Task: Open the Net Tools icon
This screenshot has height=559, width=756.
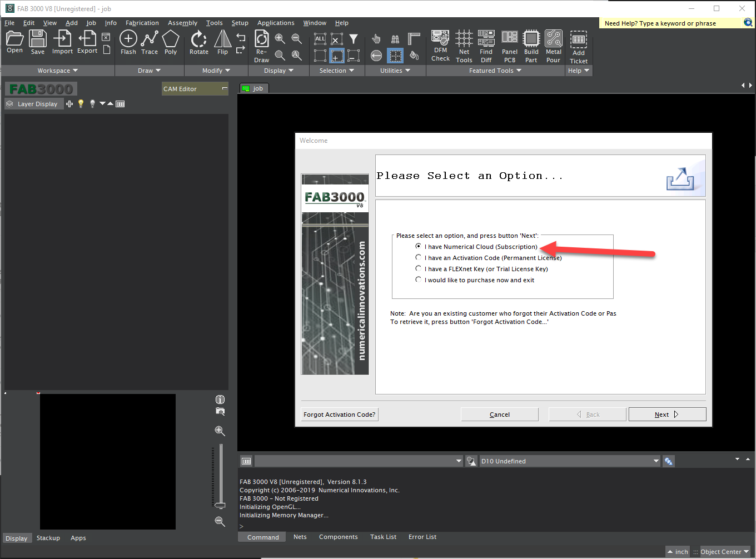Action: [x=464, y=47]
